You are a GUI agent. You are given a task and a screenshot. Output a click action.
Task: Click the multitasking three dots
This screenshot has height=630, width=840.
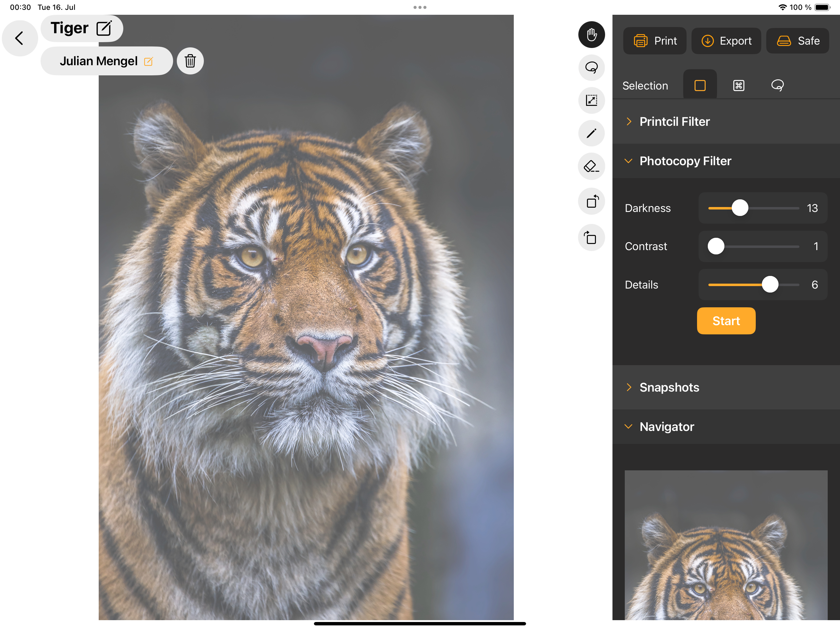click(420, 7)
